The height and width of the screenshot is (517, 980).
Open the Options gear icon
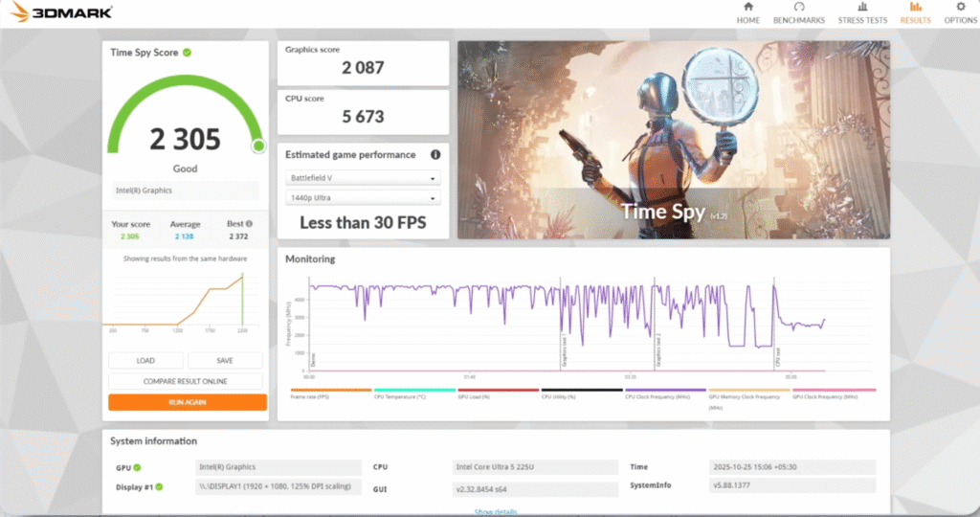(960, 8)
